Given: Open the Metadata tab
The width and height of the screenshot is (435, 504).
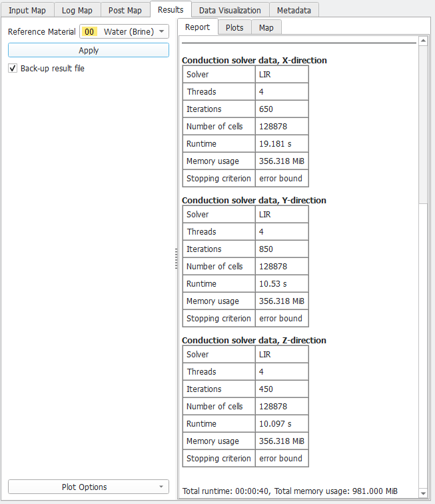Looking at the screenshot, I should pyautogui.click(x=294, y=10).
